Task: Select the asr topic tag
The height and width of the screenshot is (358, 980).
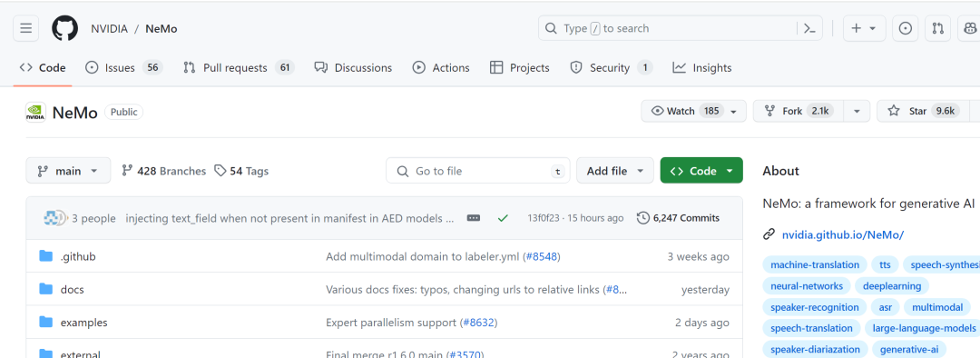Action: pos(885,307)
